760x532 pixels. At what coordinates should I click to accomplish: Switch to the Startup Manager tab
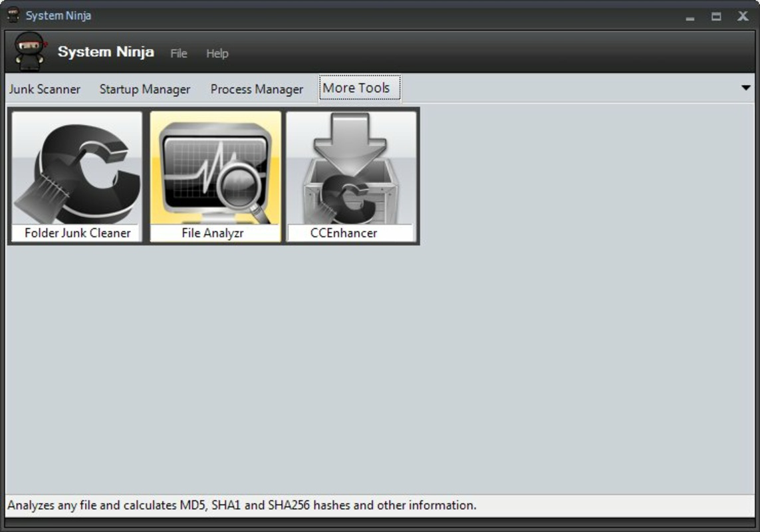click(x=145, y=89)
